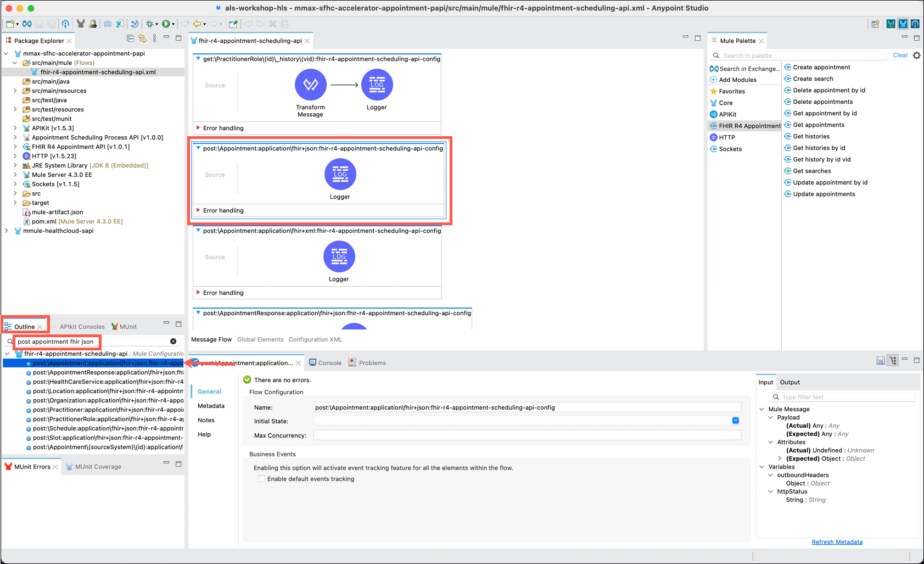Open the MUnit Coverage tab
The image size is (924, 564).
93,467
